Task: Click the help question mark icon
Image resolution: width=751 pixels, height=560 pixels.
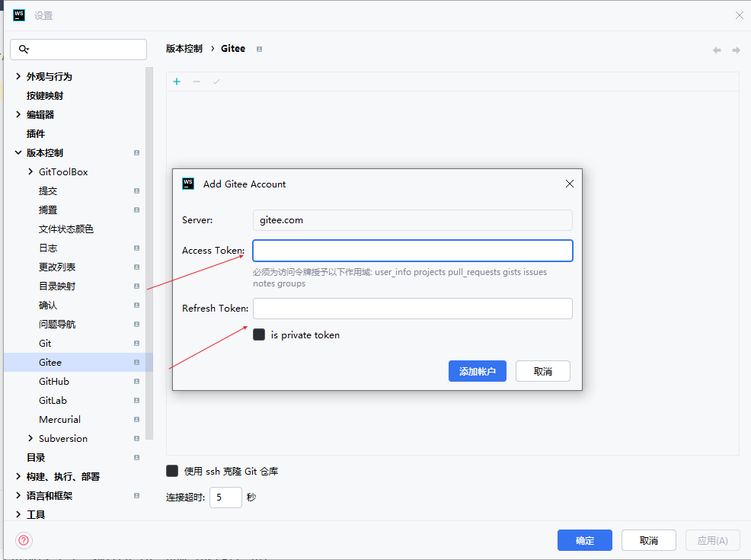Action: coord(24,540)
